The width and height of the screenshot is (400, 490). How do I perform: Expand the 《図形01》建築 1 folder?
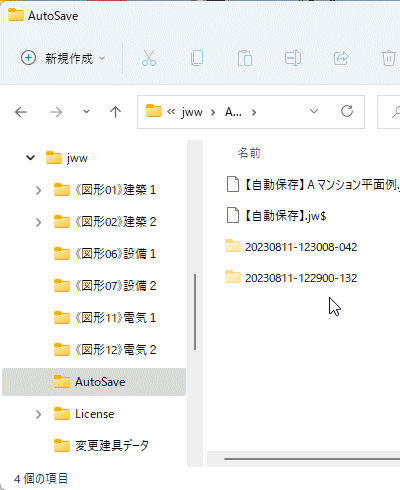pyautogui.click(x=39, y=190)
